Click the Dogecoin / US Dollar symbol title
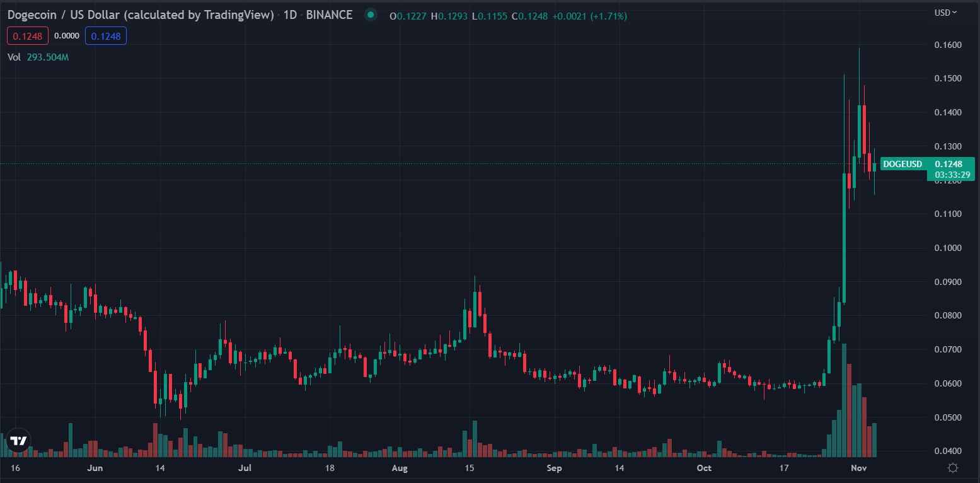The height and width of the screenshot is (483, 980). (141, 15)
